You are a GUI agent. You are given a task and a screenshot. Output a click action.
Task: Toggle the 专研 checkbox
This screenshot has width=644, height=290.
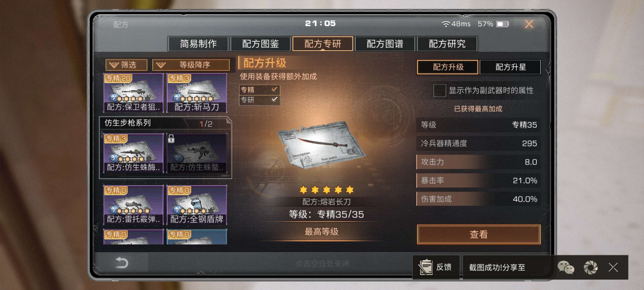tap(274, 100)
